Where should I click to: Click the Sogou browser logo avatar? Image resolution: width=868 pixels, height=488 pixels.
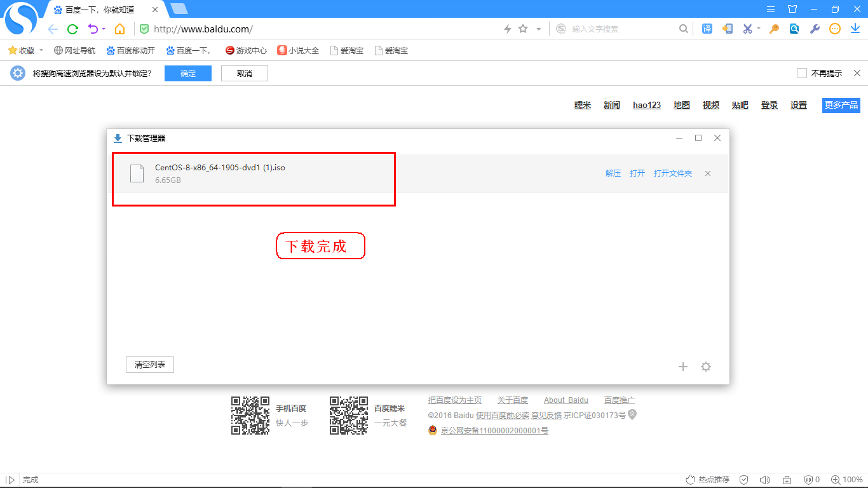tap(21, 18)
